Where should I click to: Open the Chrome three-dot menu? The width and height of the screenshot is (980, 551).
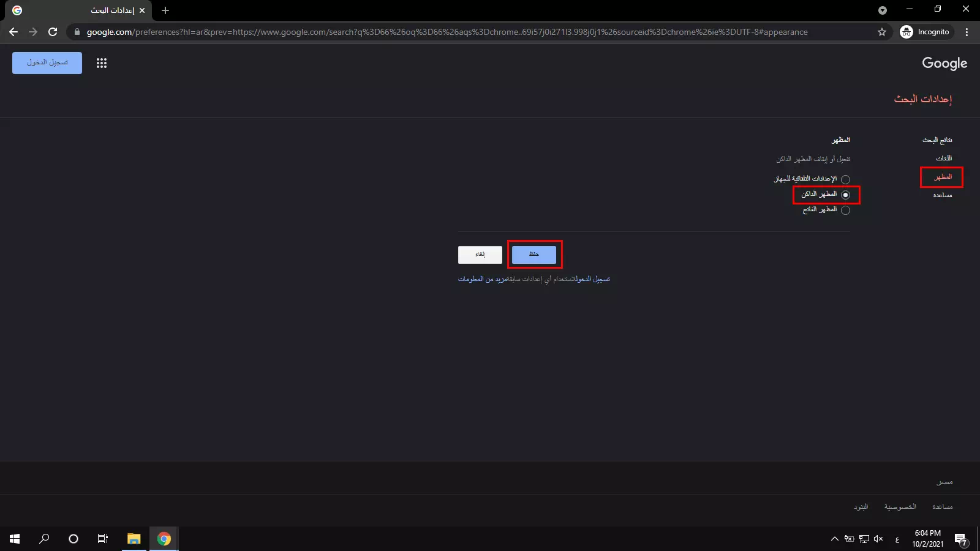click(967, 32)
